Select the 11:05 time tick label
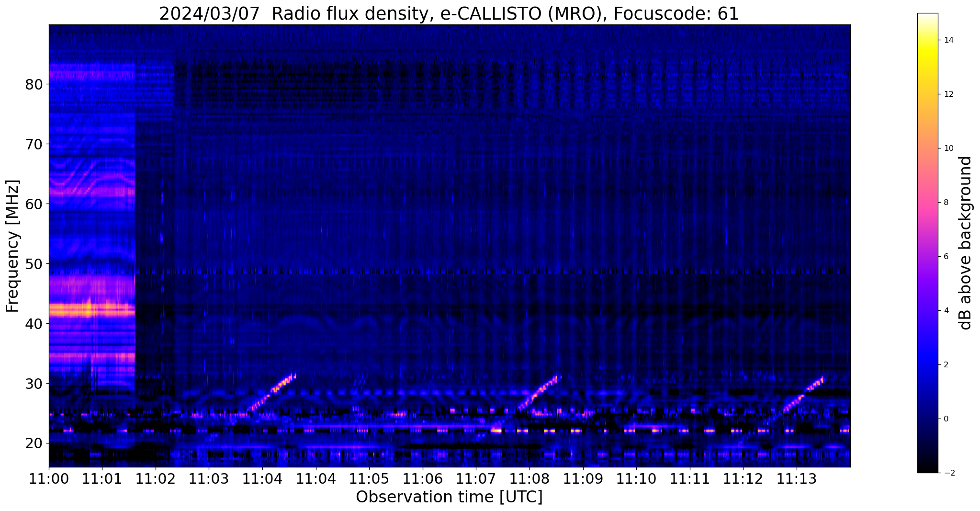980x511 pixels. coord(369,478)
